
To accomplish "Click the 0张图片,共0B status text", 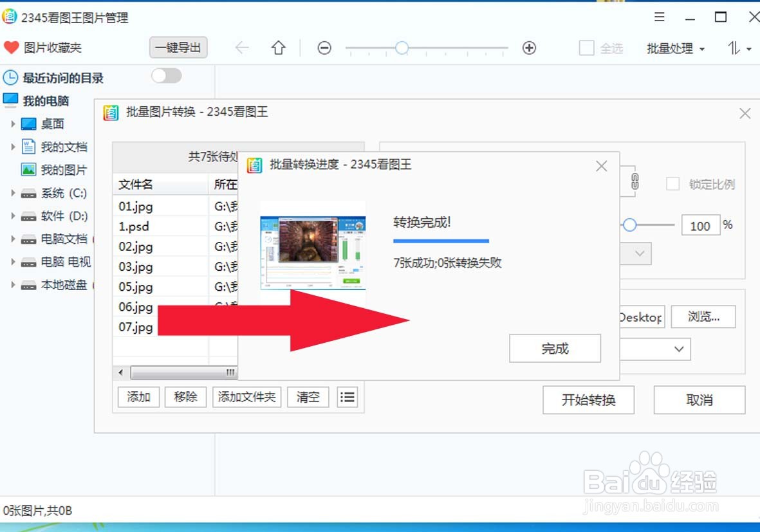I will [x=37, y=510].
